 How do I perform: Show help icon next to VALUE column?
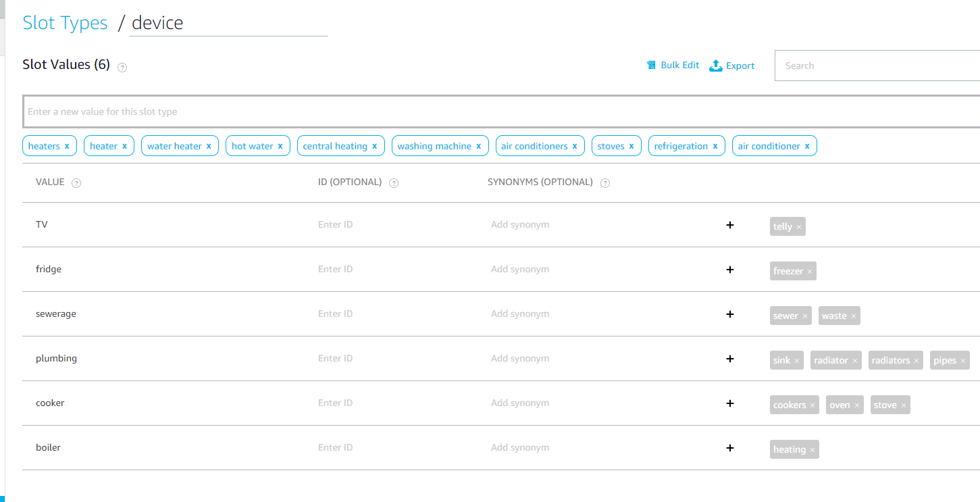tap(76, 183)
